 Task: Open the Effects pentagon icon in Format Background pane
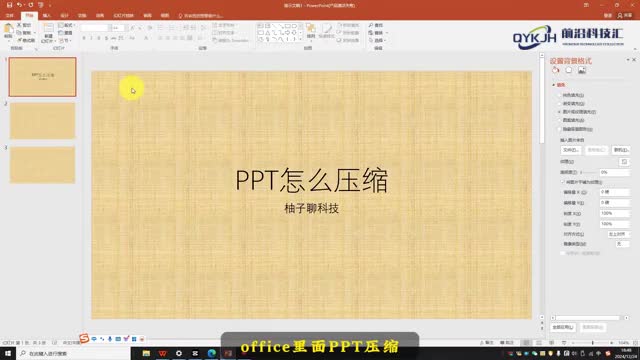pyautogui.click(x=569, y=70)
